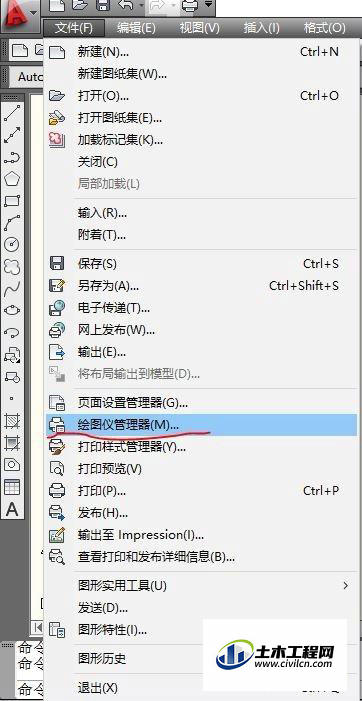362x701 pixels.
Task: Choose 打印预览(V) menu entry
Action: [x=202, y=469]
